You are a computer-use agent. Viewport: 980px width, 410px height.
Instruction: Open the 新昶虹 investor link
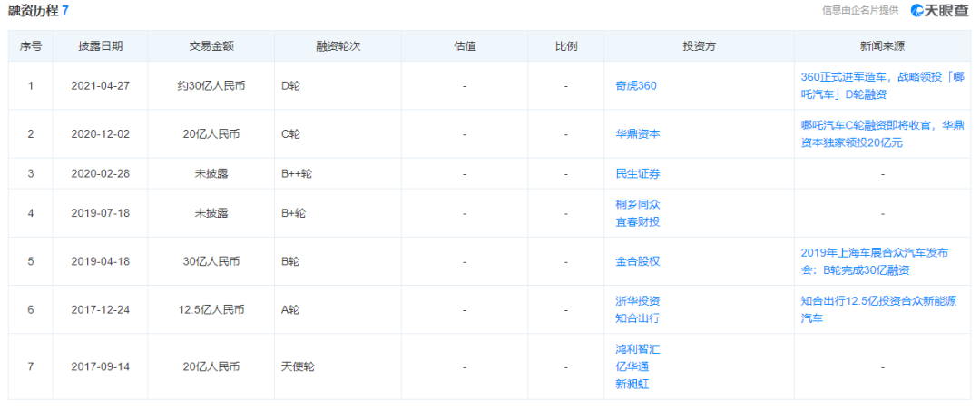pyautogui.click(x=632, y=384)
